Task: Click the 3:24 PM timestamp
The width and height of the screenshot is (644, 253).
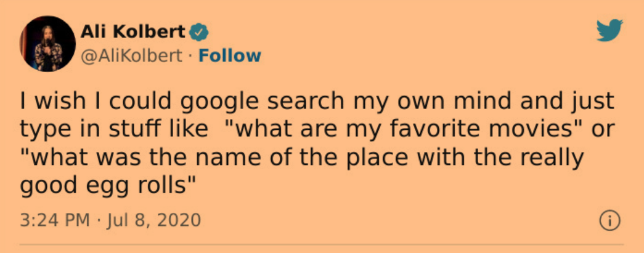Action: 55,220
